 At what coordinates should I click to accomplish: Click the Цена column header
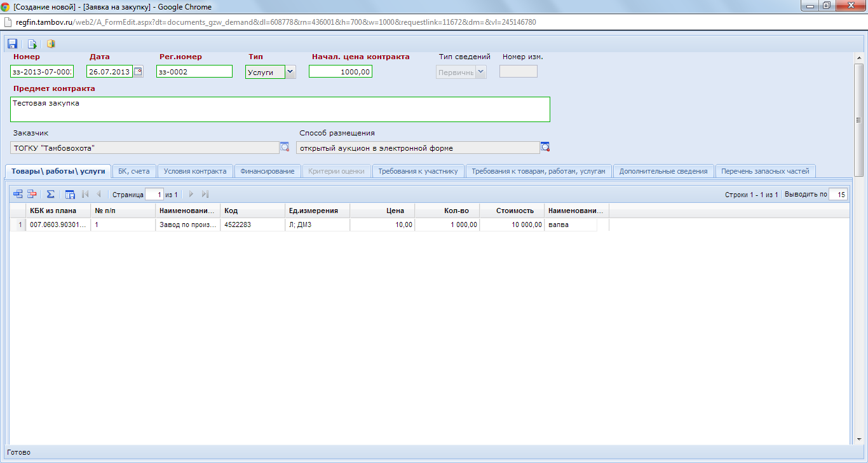(x=382, y=211)
